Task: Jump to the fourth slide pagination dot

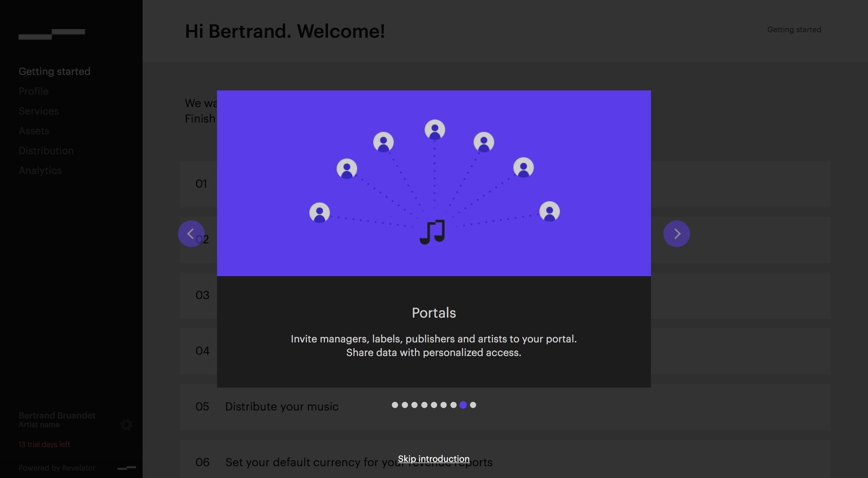Action: 424,405
